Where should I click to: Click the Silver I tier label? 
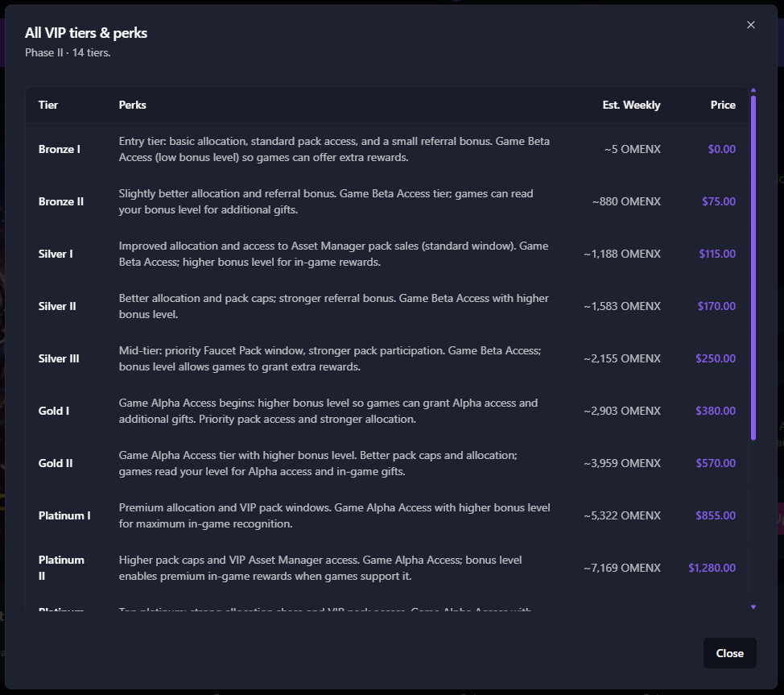click(x=56, y=254)
